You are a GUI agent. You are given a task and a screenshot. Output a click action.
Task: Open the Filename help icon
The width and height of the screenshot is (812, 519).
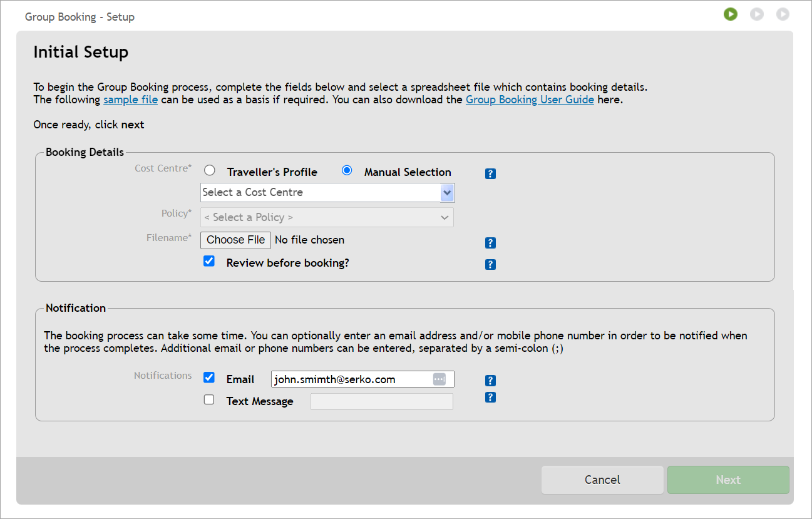pyautogui.click(x=490, y=242)
